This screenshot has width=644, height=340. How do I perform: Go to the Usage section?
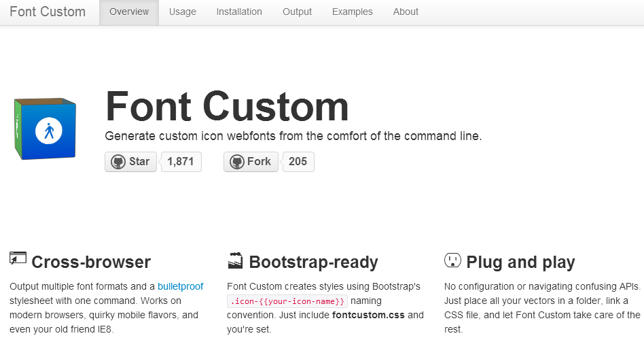(182, 12)
